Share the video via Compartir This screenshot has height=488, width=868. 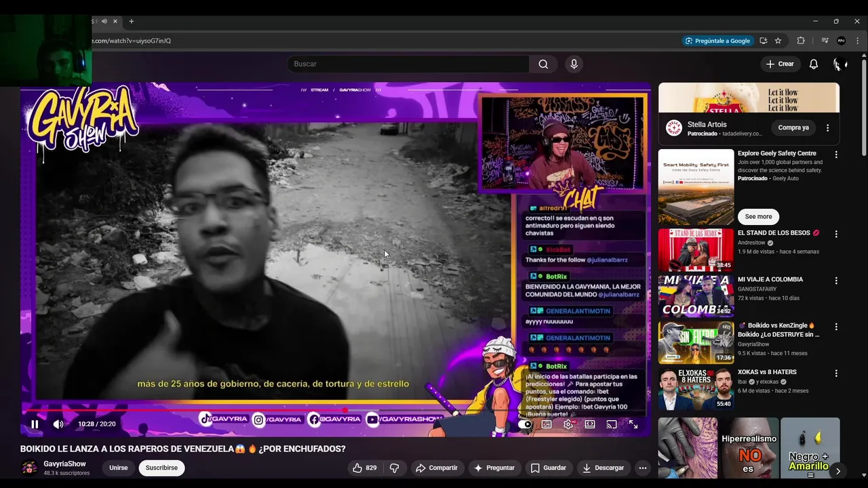tap(437, 468)
